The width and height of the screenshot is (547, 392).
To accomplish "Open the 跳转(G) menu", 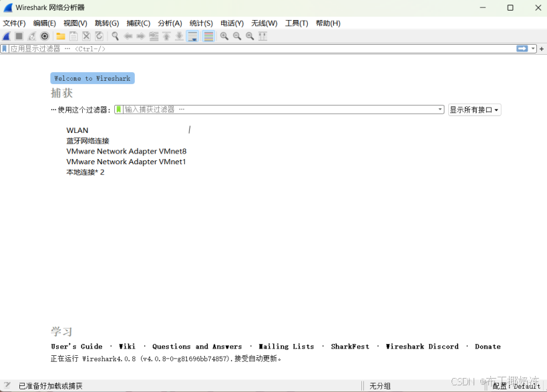I will (107, 23).
